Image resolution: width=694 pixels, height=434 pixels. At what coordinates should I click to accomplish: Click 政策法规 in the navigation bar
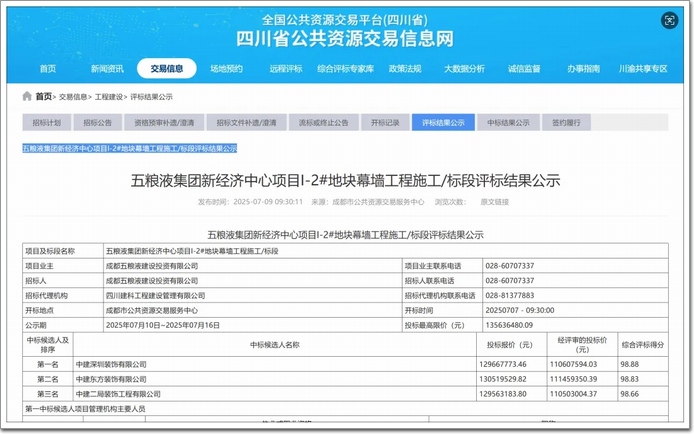pyautogui.click(x=405, y=69)
